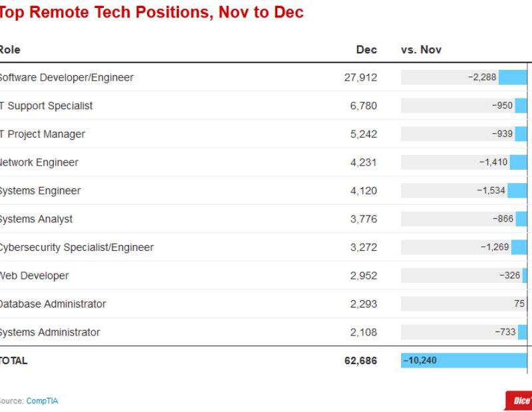Select the Systems Administrator role name
Image resolution: width=532 pixels, height=412 pixels.
50,332
